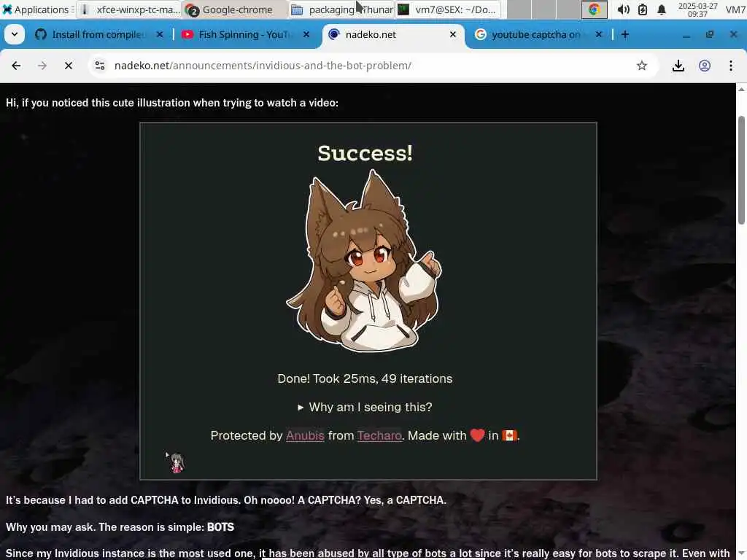Screen dimensions: 747x560
Task: Open a new tab with plus button
Action: point(625,34)
